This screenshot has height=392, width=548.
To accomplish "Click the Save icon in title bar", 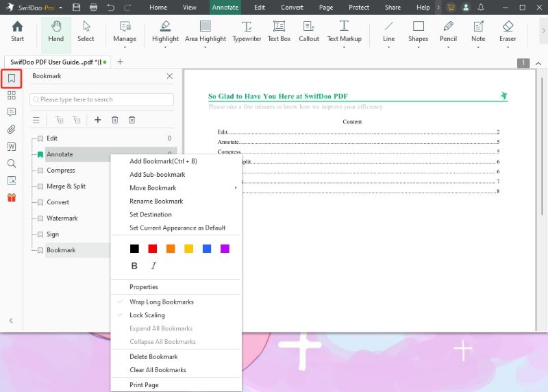I will point(76,8).
